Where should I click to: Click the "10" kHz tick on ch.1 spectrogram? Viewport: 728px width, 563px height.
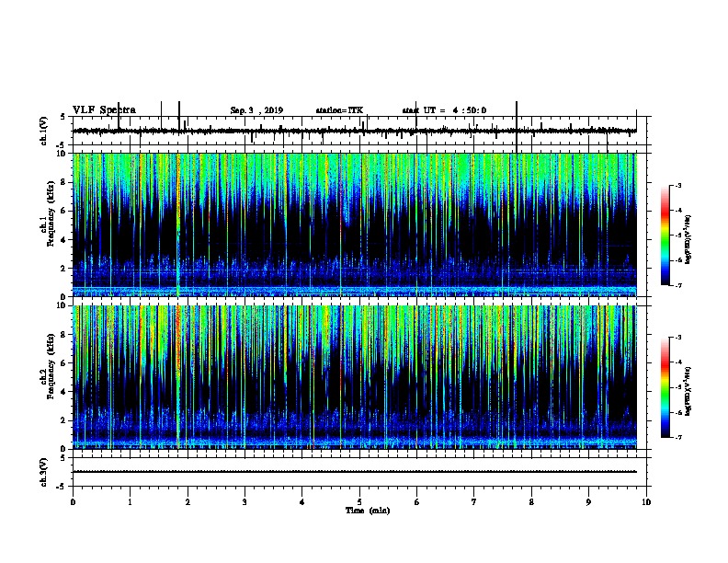click(x=62, y=154)
